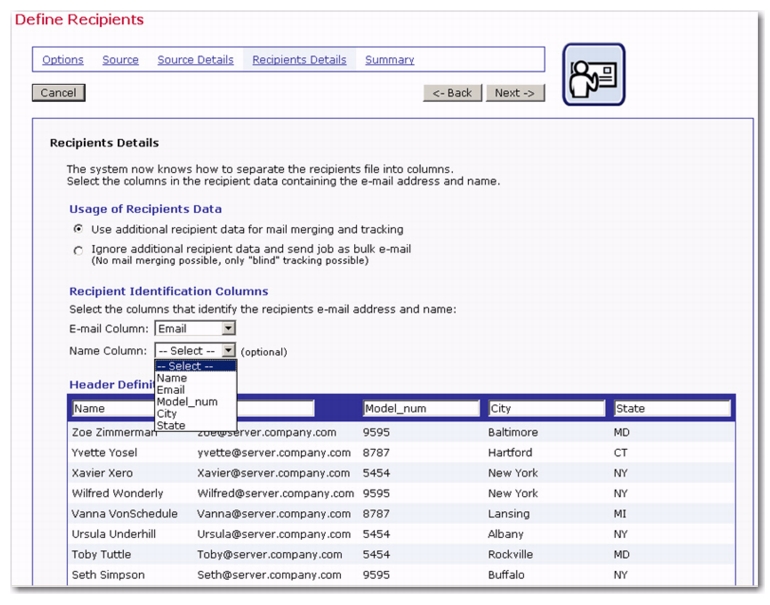Screen dimensions: 770x605
Task: Click 'Xavier@server.company.com' email cell
Action: (x=274, y=473)
